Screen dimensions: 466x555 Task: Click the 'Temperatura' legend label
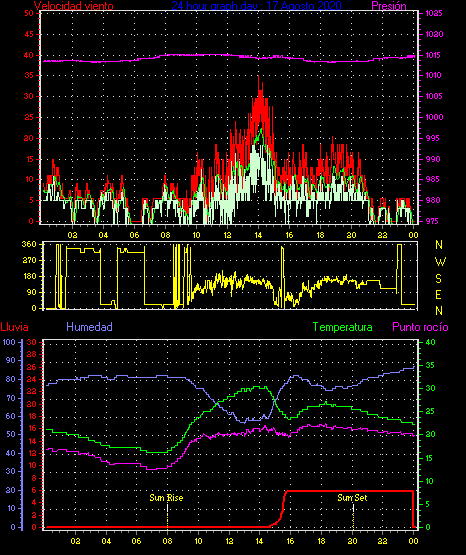tap(343, 327)
